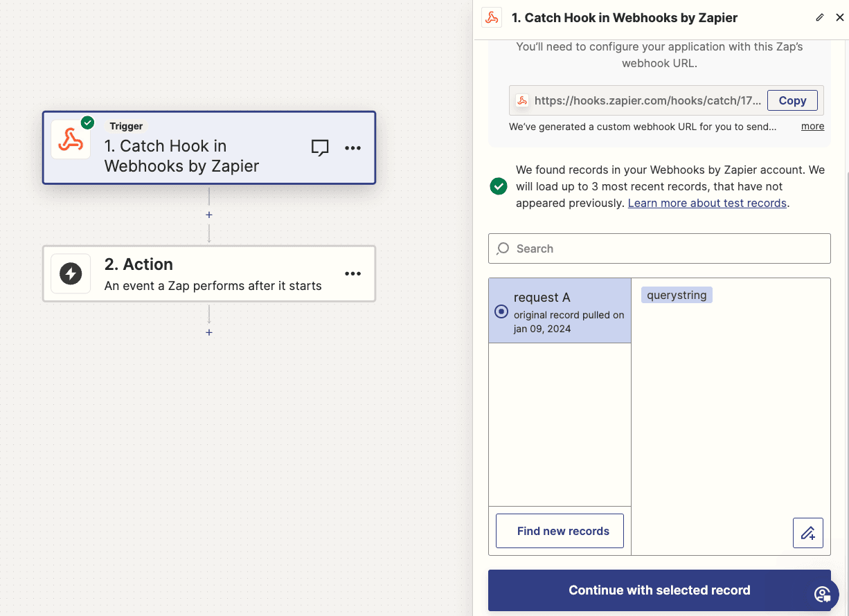The image size is (849, 616).
Task: Click the Webhooks logo in the panel header
Action: click(x=492, y=18)
